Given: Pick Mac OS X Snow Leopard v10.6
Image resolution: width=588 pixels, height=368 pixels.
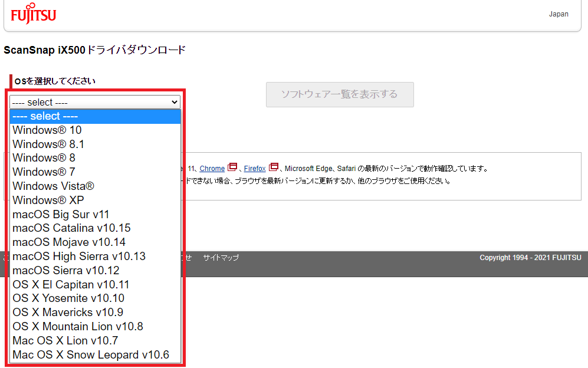Looking at the screenshot, I should (96, 355).
